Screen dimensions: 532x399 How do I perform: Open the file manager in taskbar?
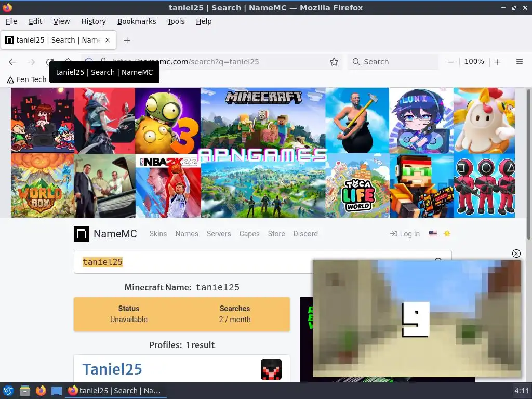(25, 391)
